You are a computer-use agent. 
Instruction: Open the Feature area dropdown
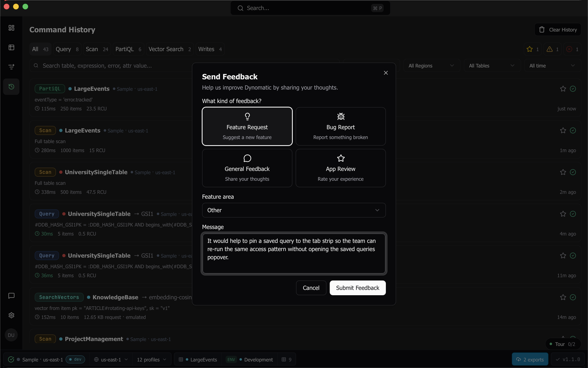294,210
